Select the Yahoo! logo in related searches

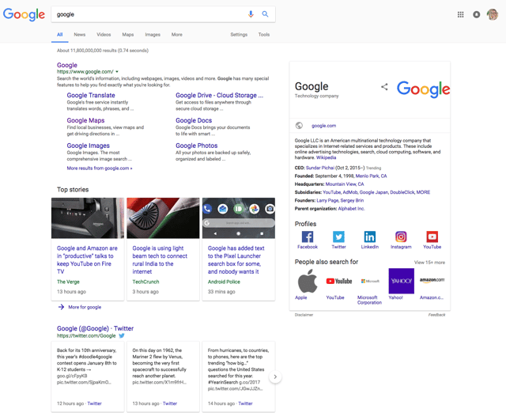pos(401,281)
